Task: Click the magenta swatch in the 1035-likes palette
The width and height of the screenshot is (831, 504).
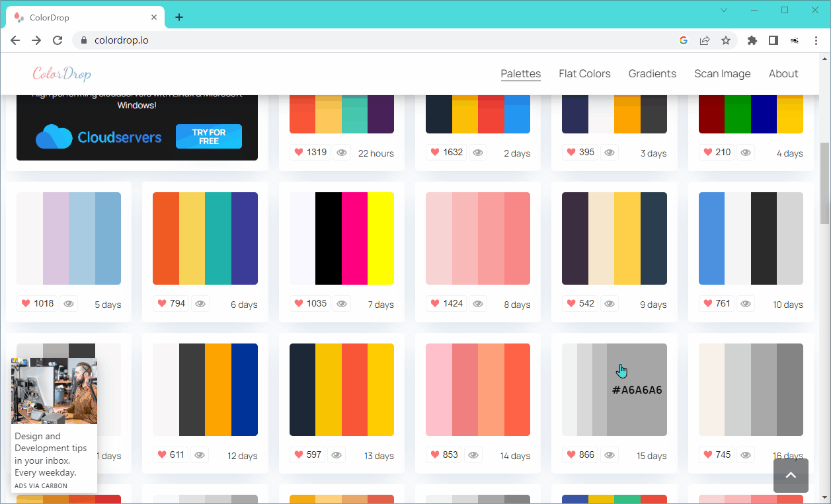Action: pos(354,238)
